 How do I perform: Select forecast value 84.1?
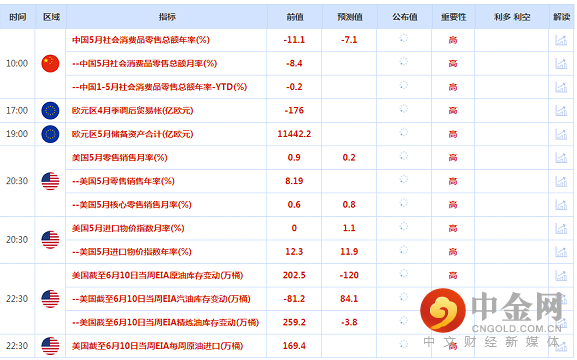coord(349,299)
